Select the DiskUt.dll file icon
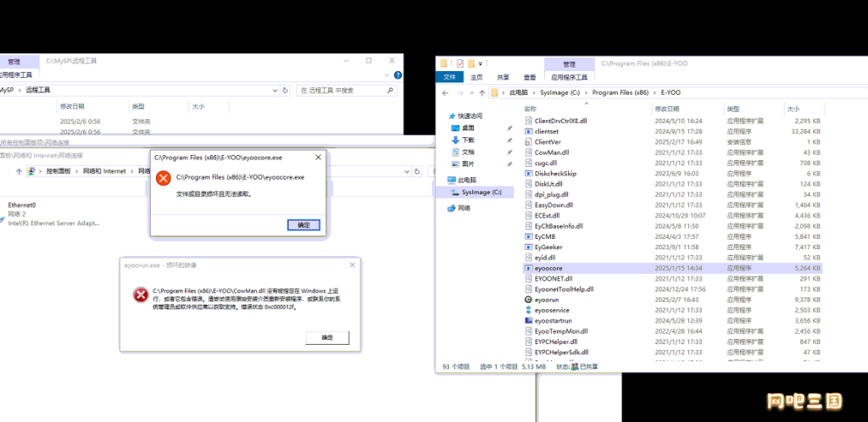 [528, 184]
